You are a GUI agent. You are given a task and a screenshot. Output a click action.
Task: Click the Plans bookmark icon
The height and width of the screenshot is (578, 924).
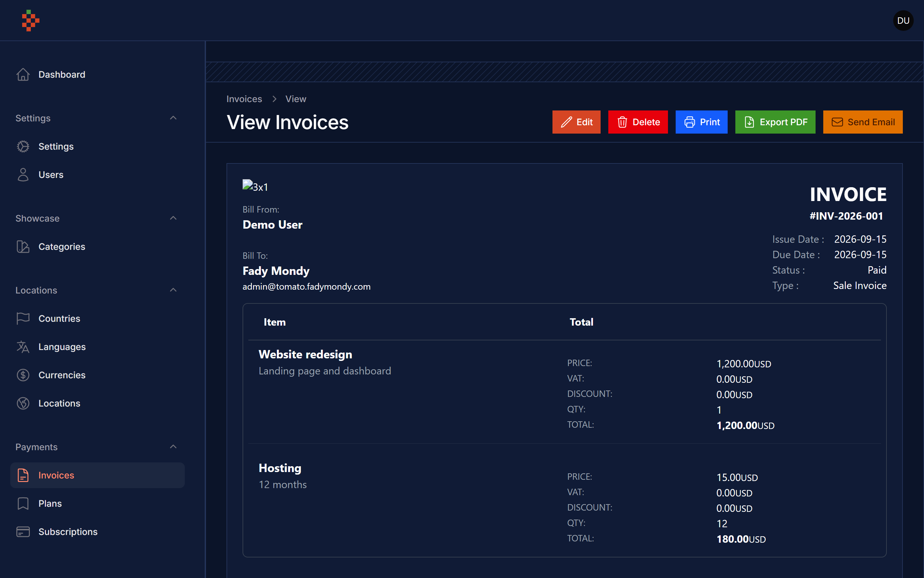point(23,504)
